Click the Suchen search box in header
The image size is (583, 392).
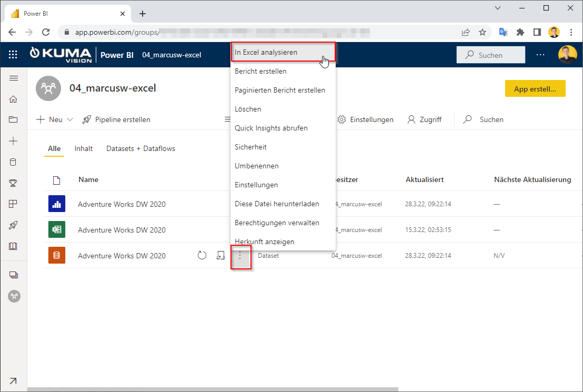click(491, 55)
